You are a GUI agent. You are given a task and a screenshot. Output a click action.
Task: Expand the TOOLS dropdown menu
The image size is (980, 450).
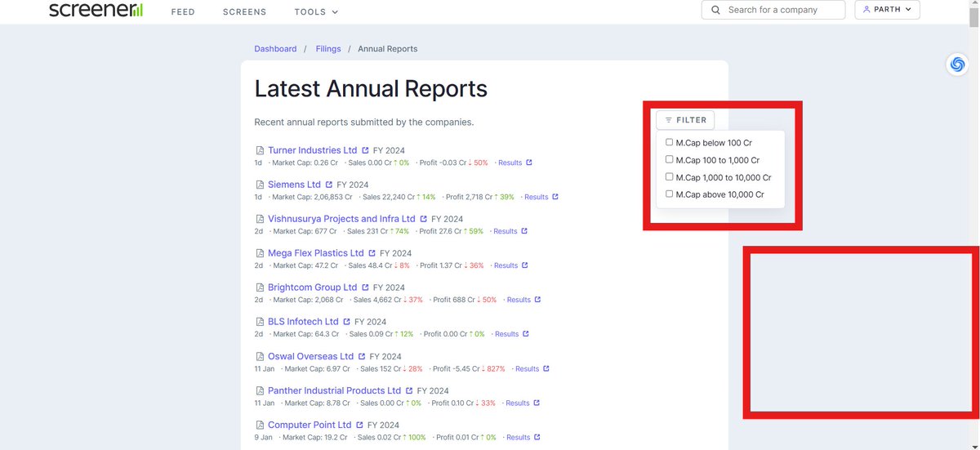[316, 12]
